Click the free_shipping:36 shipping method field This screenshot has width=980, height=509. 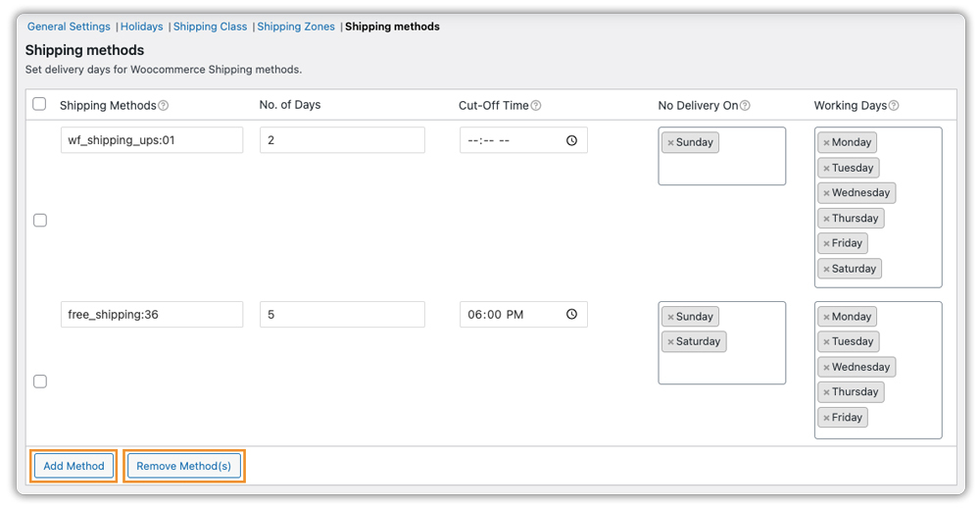(152, 315)
